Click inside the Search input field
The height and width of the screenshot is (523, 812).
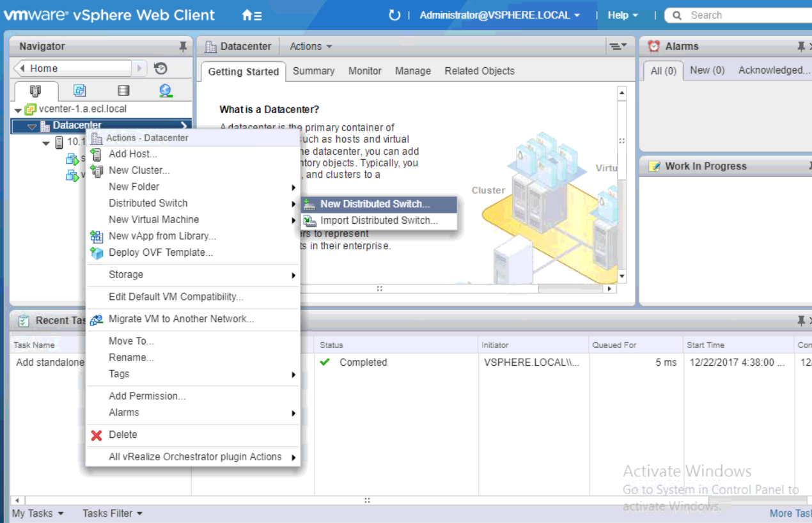pyautogui.click(x=742, y=15)
